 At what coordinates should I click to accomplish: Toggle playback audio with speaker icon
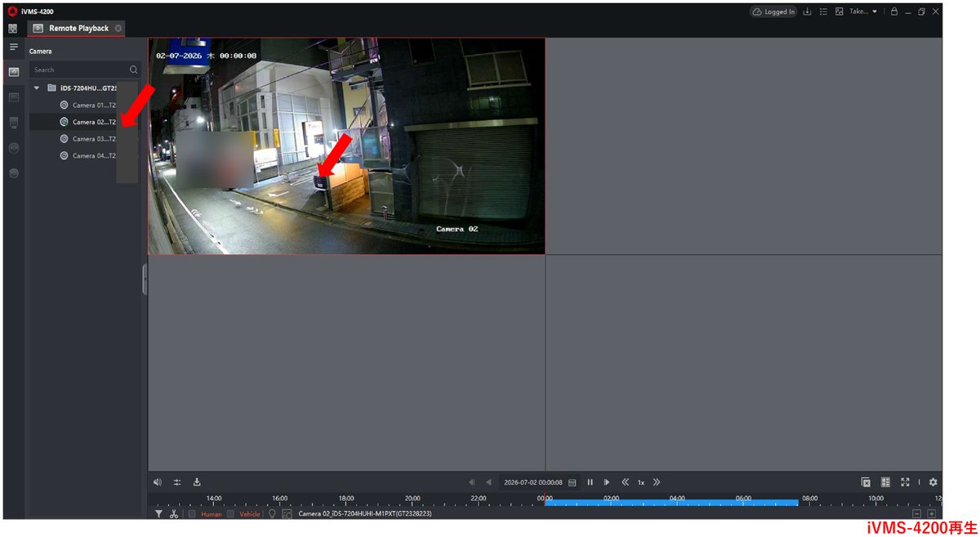[x=158, y=482]
